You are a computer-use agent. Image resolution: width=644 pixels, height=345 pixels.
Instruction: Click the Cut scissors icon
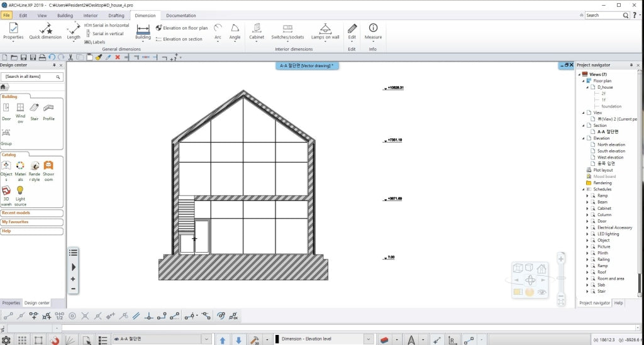(x=70, y=57)
